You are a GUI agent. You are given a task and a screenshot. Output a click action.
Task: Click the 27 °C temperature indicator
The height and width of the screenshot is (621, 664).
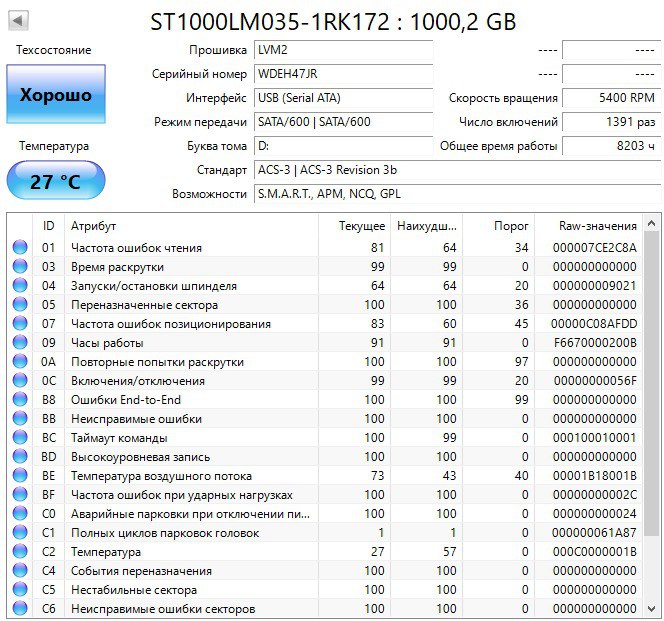55,182
